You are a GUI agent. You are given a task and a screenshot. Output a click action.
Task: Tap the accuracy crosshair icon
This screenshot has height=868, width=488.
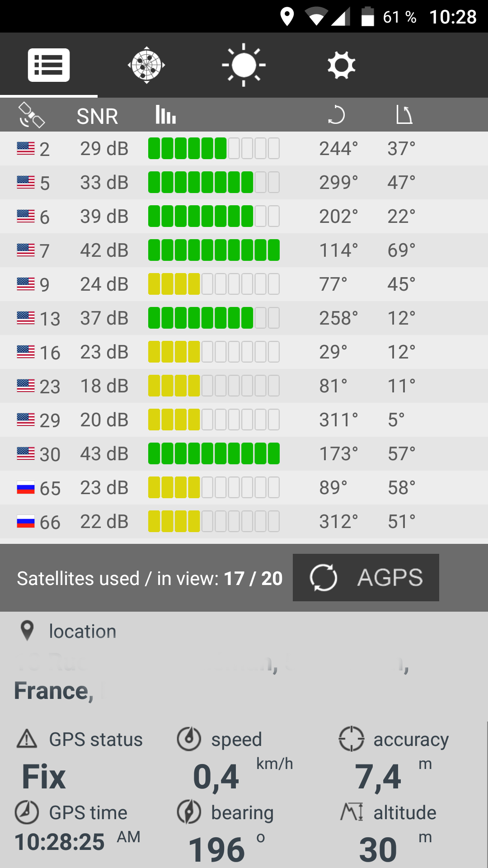(x=351, y=739)
